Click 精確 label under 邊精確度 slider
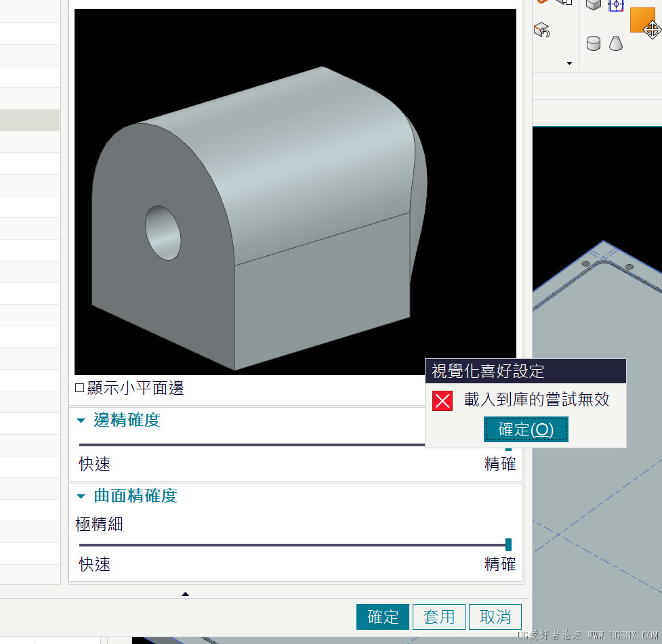 500,464
